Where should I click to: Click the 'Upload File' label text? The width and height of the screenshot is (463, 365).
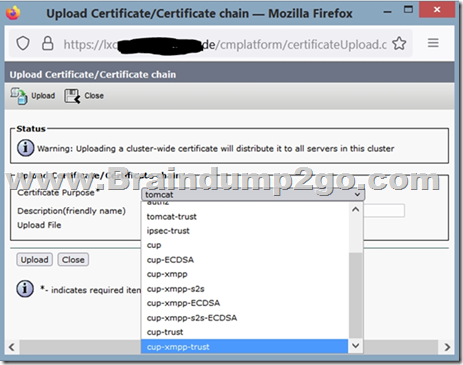tap(39, 225)
